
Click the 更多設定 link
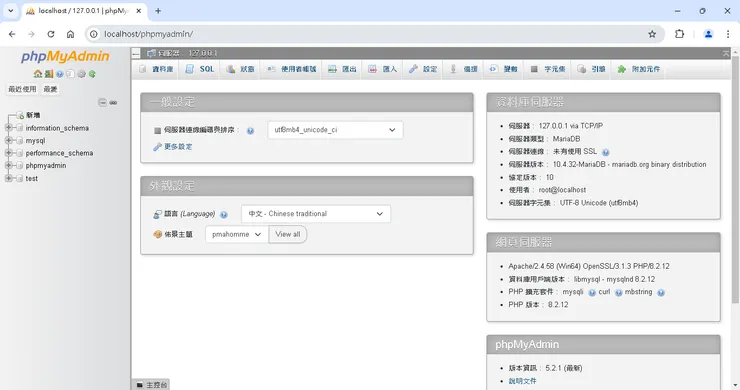[x=178, y=147]
